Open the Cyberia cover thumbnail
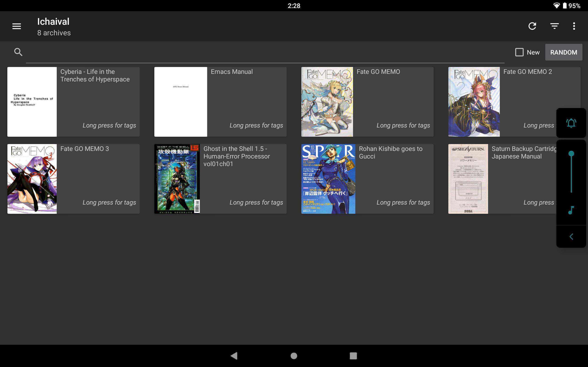Screen dimensions: 588x367 tap(32, 102)
